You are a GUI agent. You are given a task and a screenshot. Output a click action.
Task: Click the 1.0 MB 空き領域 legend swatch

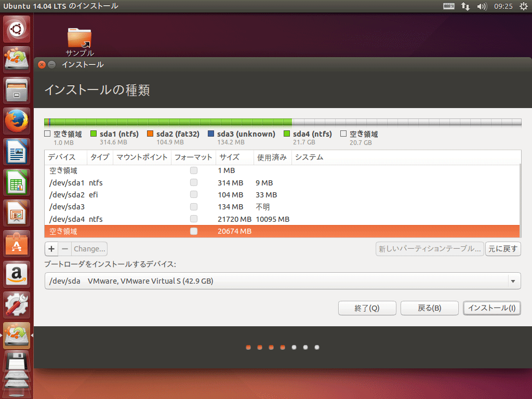[47, 134]
